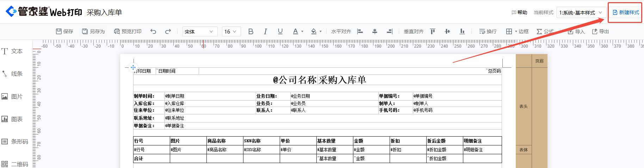Select the @业务日期 field
Viewport: 644px width, 168px height.
pyautogui.click(x=334, y=96)
